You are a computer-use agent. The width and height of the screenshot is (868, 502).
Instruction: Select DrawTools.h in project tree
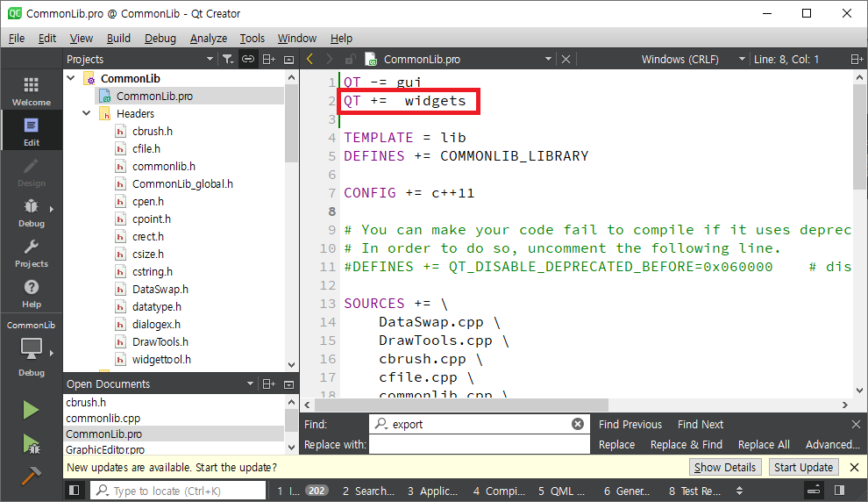click(x=160, y=342)
